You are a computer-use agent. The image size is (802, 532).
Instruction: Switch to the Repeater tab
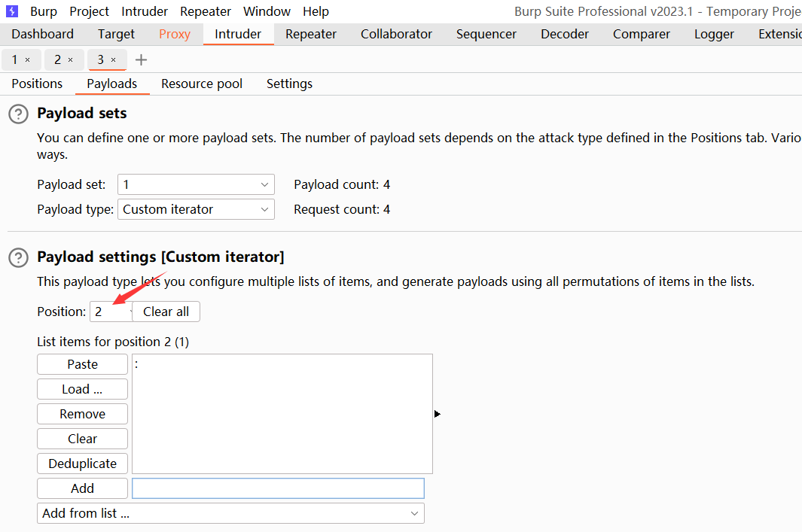tap(310, 34)
